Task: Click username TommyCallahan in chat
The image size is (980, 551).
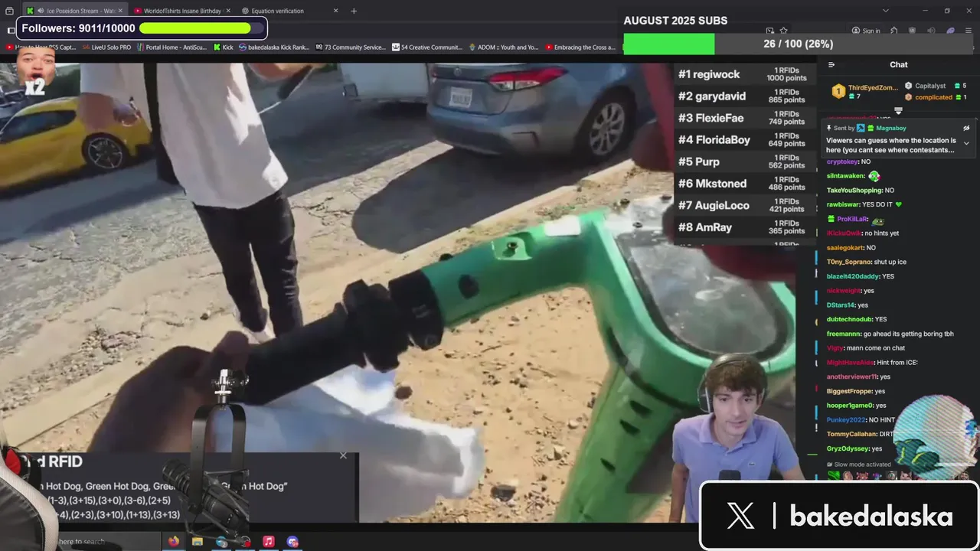Action: (851, 434)
